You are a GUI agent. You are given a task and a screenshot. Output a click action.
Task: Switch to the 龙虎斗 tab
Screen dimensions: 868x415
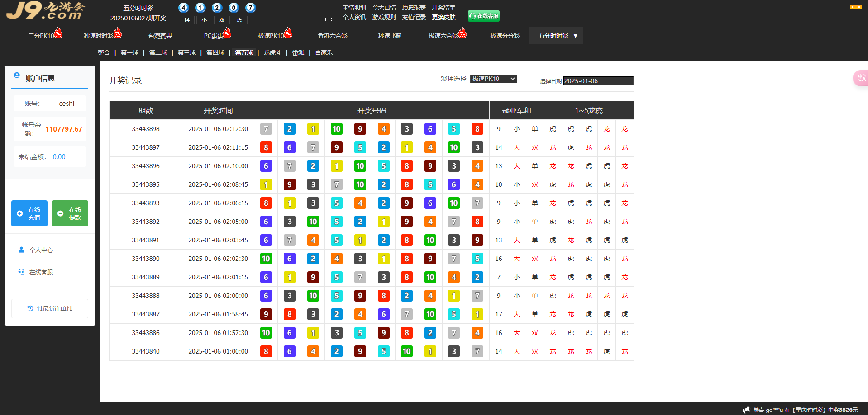point(272,52)
